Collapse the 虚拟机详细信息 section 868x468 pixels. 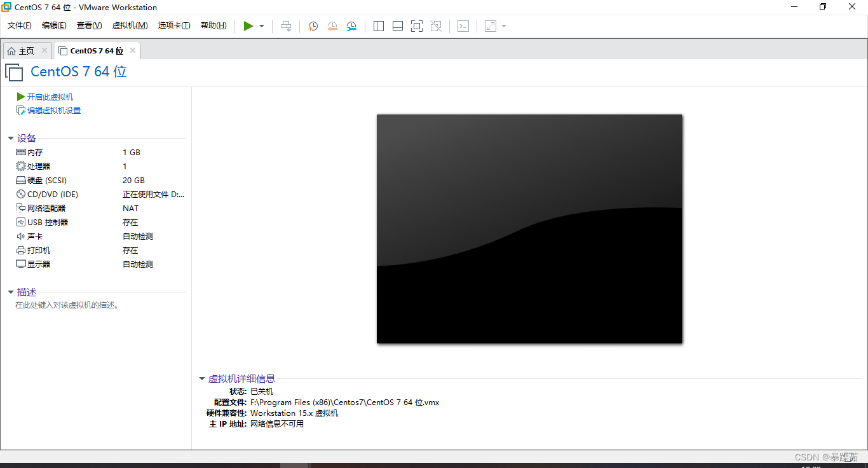(x=201, y=378)
